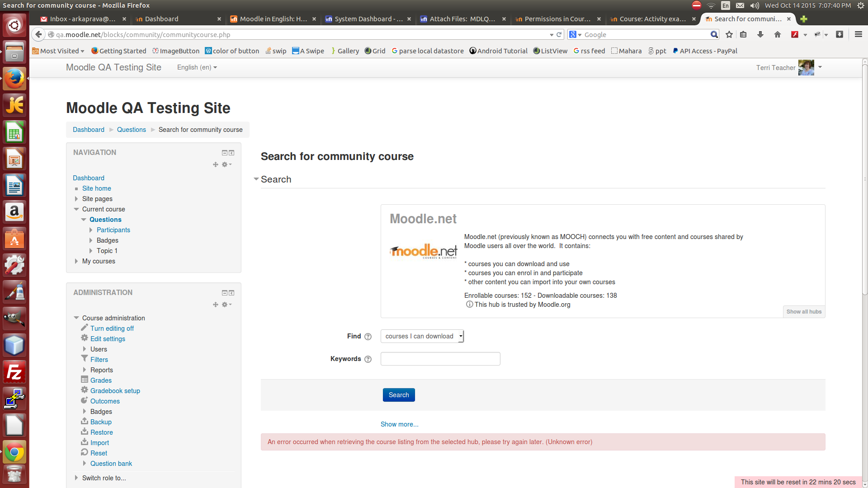The height and width of the screenshot is (488, 868).
Task: Open Participants in navigation tree
Action: [113, 230]
